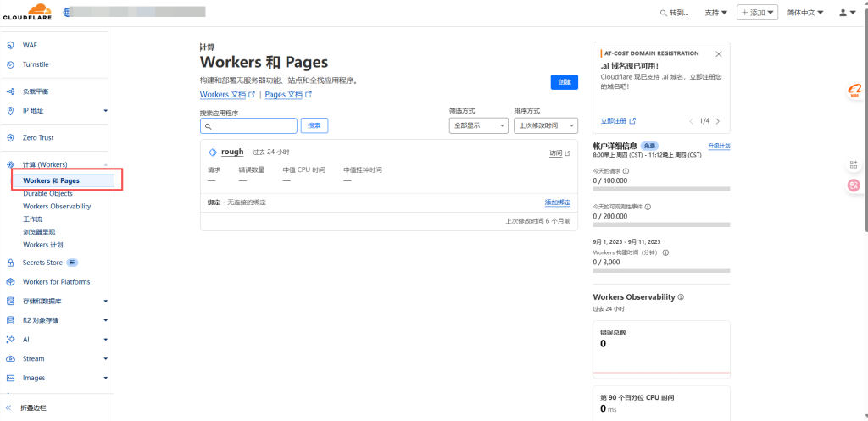The height and width of the screenshot is (421, 868).
Task: Select Workers 和 Pages in sidebar
Action: [51, 181]
